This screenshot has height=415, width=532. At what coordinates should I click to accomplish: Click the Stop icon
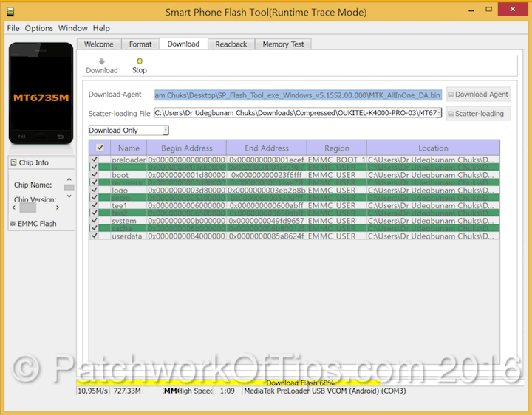(x=140, y=61)
